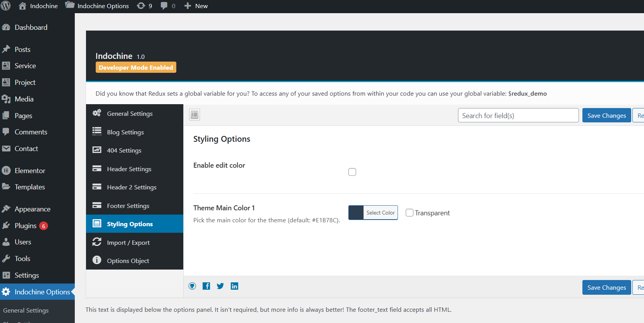The width and height of the screenshot is (644, 323).
Task: Click the Facebook icon in footer
Action: point(207,286)
